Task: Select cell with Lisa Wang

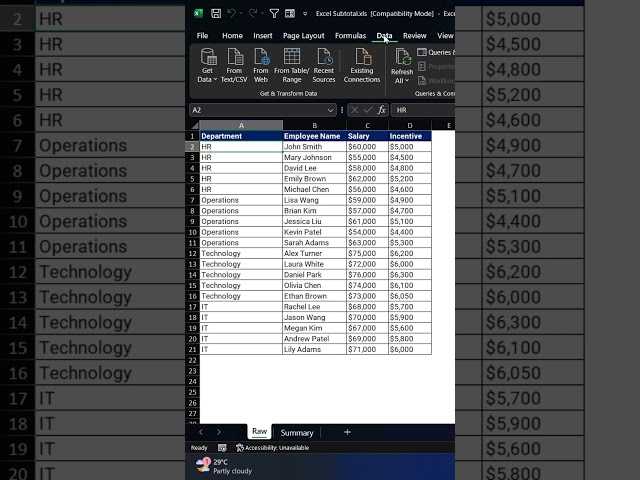Action: [314, 200]
